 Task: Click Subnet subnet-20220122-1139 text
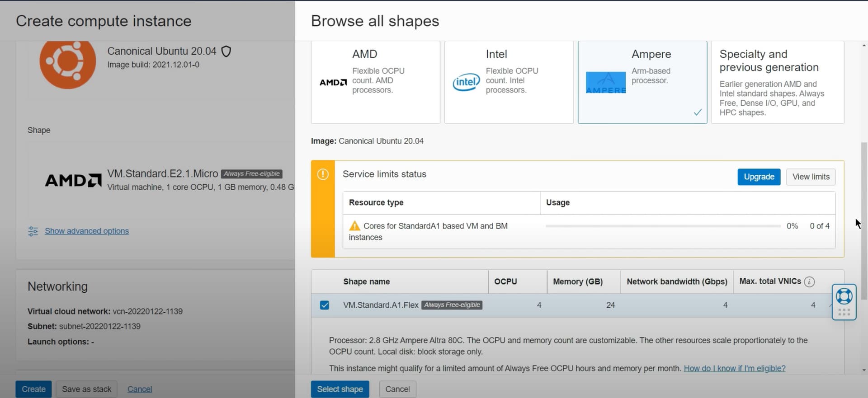coord(84,326)
